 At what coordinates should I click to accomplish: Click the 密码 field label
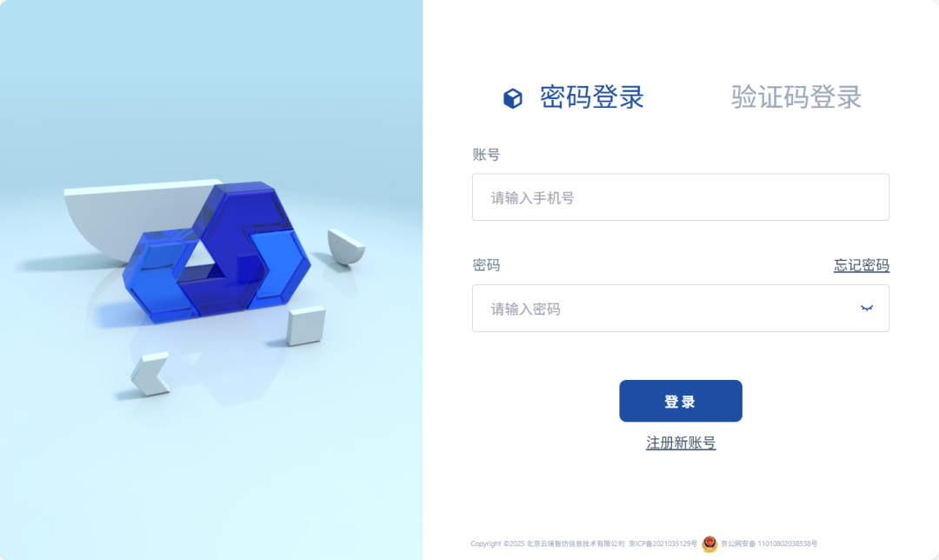[x=486, y=265]
